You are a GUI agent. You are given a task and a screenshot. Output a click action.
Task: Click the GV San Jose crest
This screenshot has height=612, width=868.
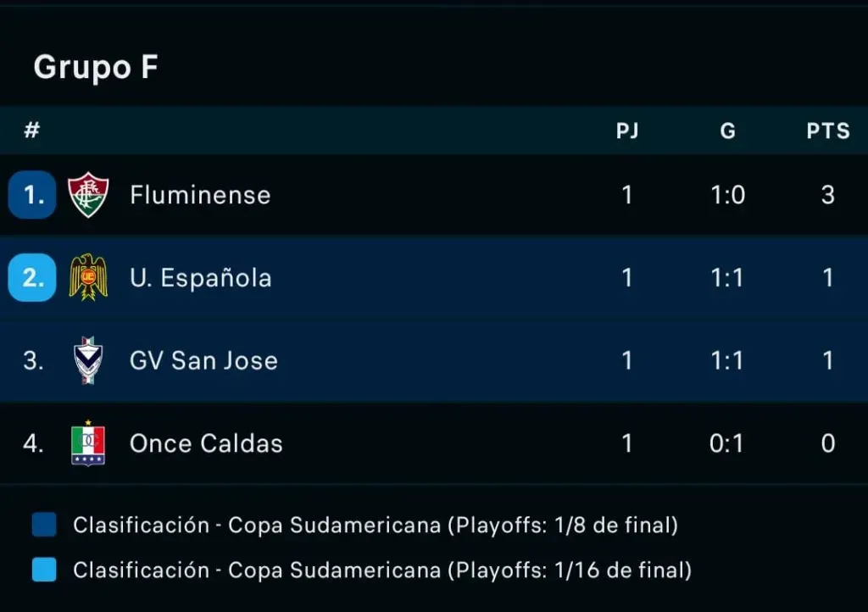[88, 360]
